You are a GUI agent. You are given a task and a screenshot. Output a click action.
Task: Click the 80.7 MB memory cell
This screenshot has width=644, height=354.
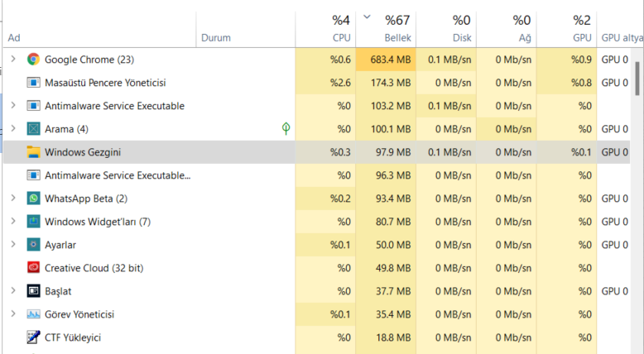coord(386,222)
